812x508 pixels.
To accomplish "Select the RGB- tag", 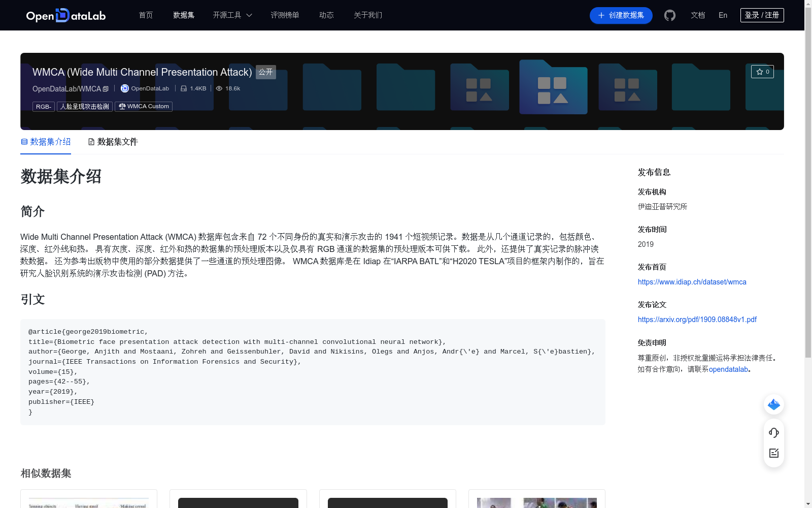I will 43,106.
